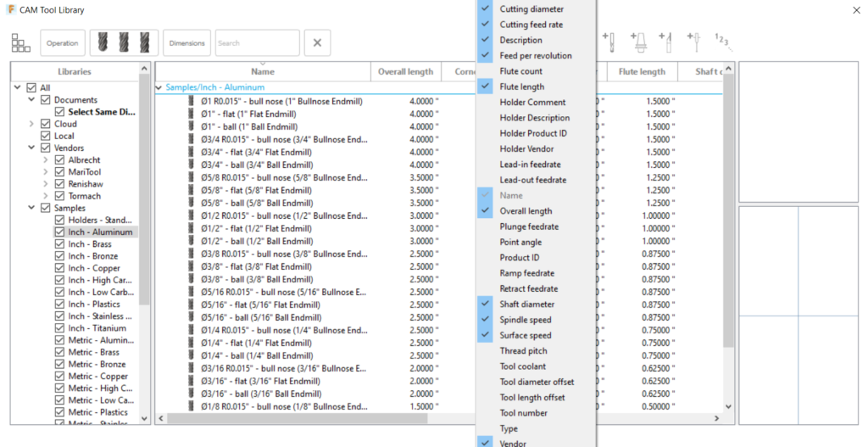Image resolution: width=868 pixels, height=447 pixels.
Task: Click the renumber tools 123 icon
Action: pyautogui.click(x=722, y=41)
